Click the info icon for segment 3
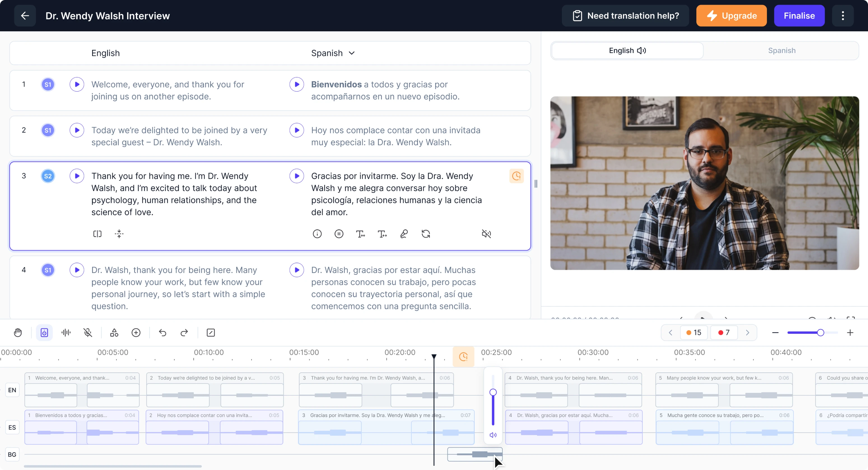 point(317,234)
